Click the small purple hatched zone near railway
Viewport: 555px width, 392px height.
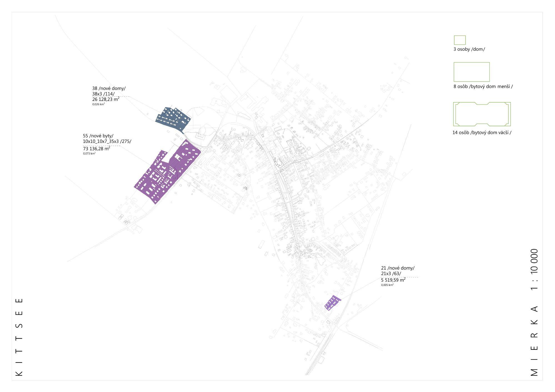(x=332, y=303)
